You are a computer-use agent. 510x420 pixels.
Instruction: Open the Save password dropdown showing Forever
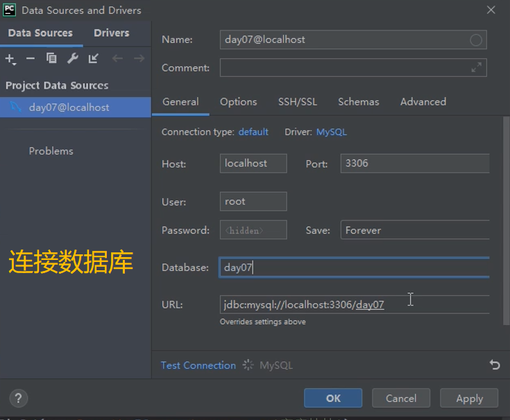415,230
